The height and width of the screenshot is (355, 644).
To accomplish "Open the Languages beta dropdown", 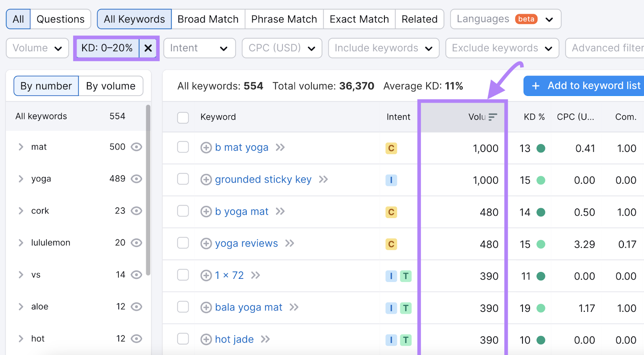I will [x=506, y=19].
